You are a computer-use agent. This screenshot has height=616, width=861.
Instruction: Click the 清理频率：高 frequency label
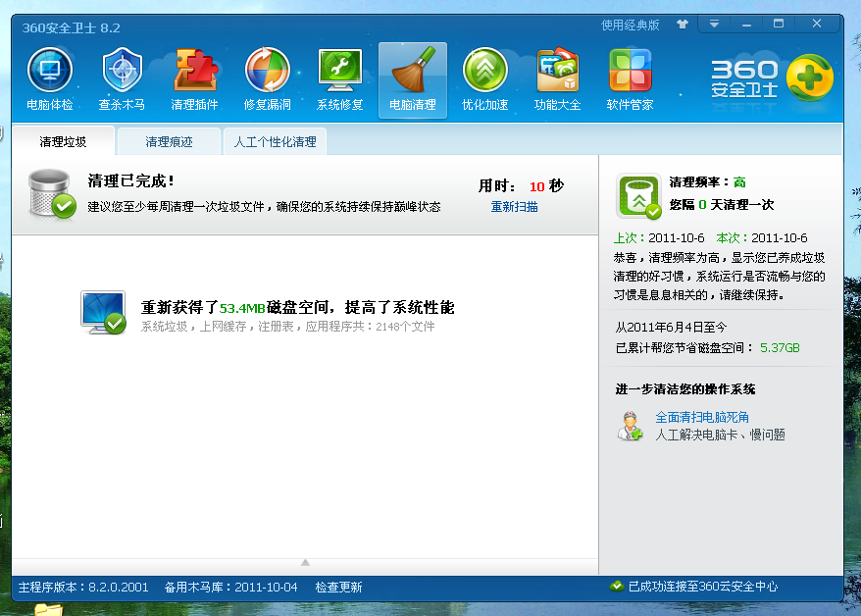click(708, 181)
